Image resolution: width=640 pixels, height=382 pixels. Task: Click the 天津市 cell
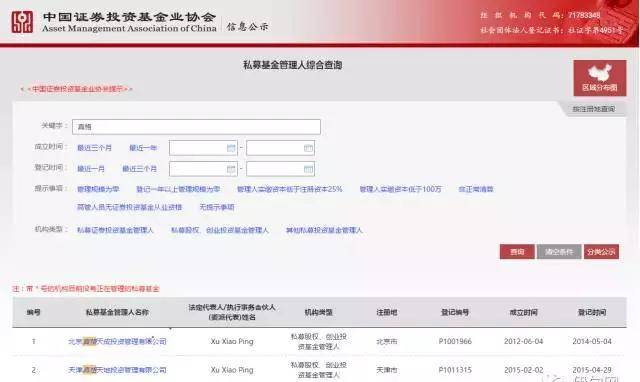(387, 370)
